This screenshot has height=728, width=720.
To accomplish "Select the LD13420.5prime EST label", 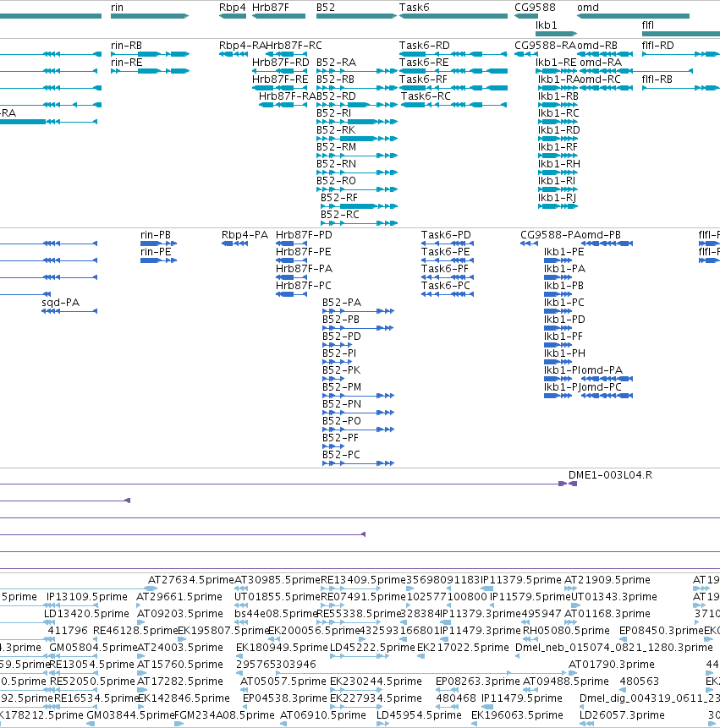I will (x=86, y=614).
